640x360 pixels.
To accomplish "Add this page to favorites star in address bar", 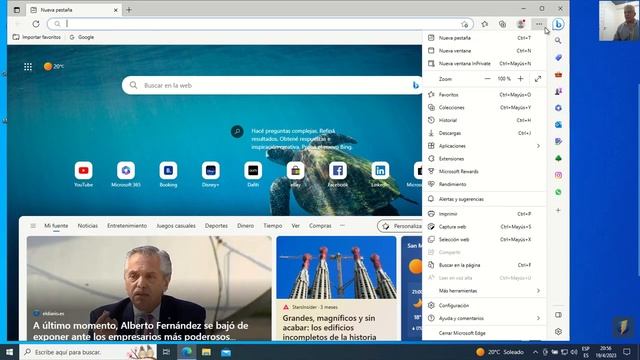I will coord(464,24).
